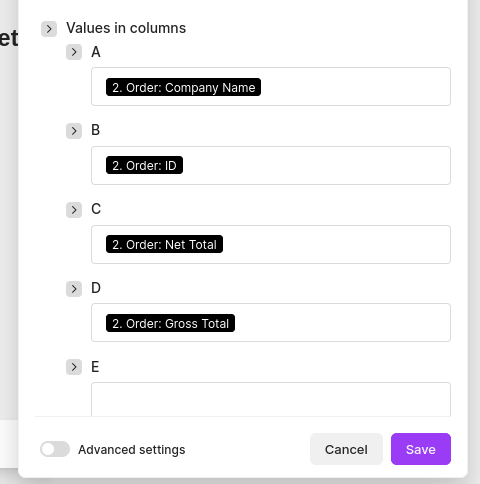Save the column values
The width and height of the screenshot is (480, 484).
[421, 449]
